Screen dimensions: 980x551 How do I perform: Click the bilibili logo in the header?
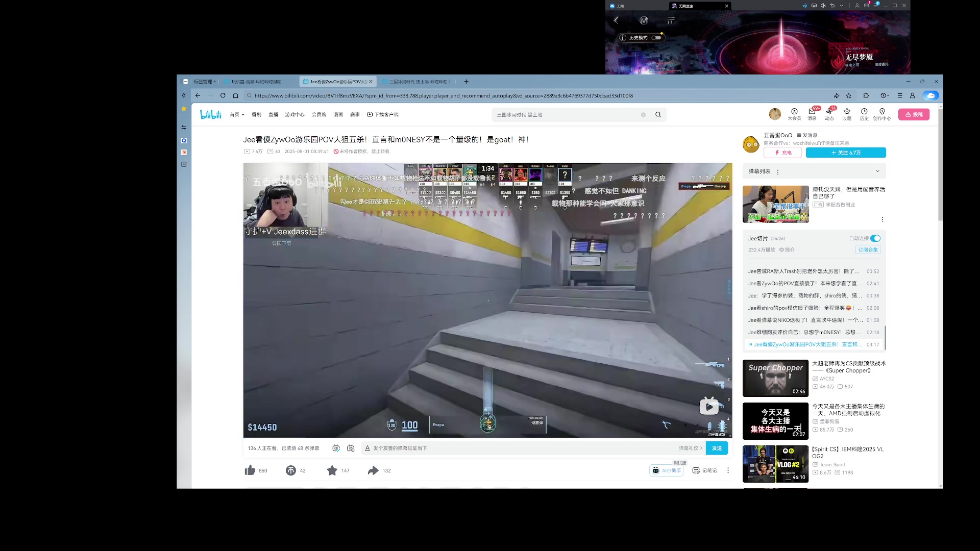point(210,115)
